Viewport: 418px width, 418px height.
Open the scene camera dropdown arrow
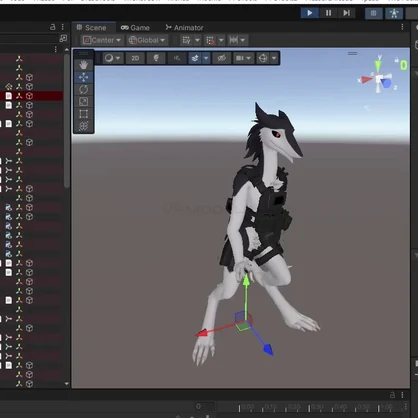tap(248, 58)
